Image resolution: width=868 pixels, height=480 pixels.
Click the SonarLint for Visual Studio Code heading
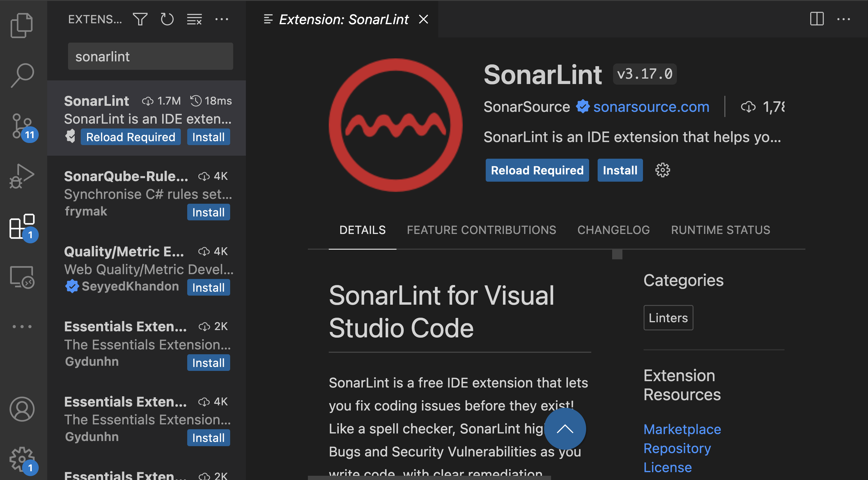tap(442, 311)
